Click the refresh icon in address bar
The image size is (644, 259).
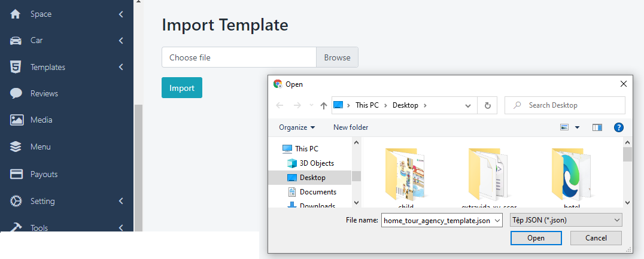487,105
